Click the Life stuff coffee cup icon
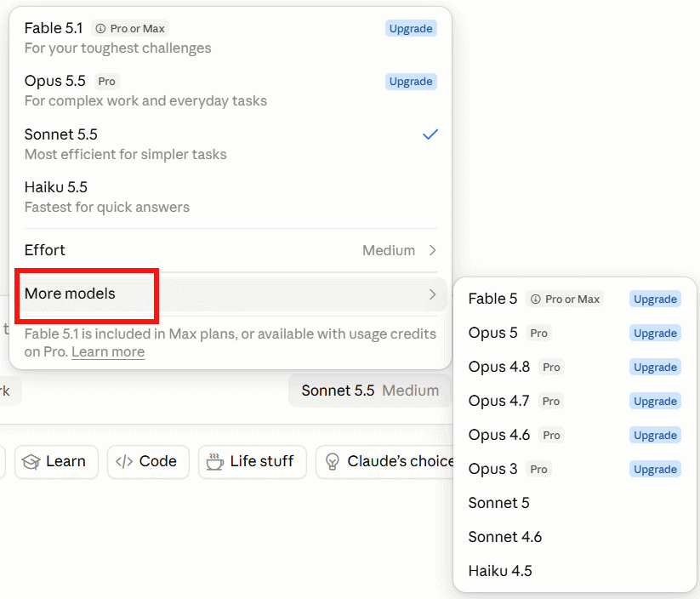 [x=214, y=461]
